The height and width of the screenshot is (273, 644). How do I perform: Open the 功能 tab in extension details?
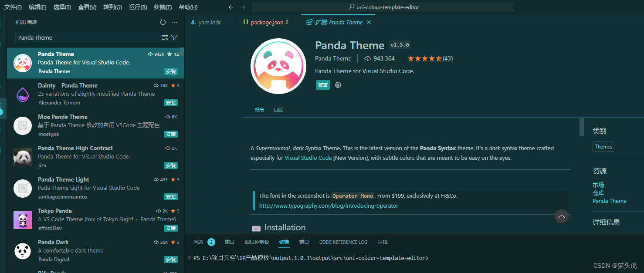278,110
